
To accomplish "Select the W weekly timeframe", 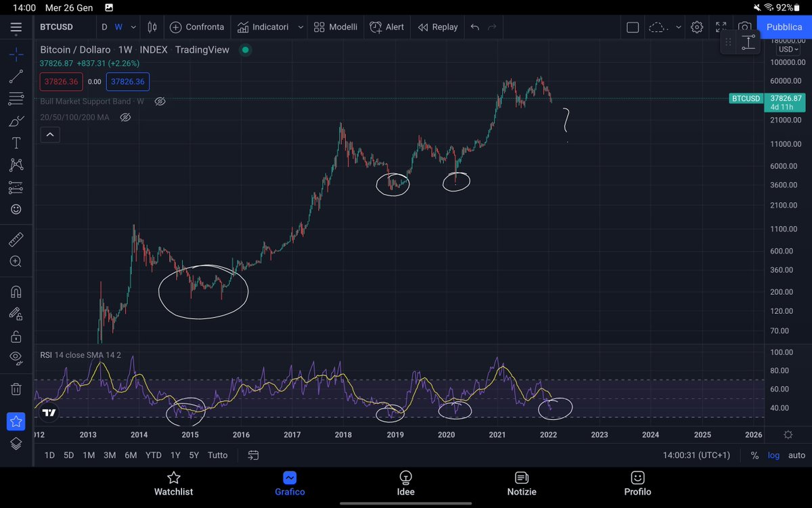I will coord(118,27).
